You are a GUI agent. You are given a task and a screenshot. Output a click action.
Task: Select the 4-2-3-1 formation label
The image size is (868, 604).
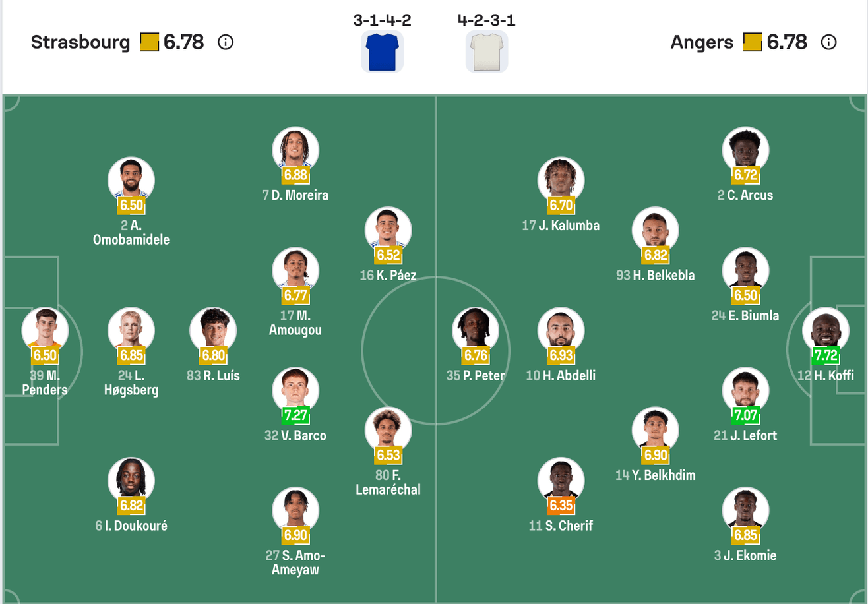[x=486, y=20]
